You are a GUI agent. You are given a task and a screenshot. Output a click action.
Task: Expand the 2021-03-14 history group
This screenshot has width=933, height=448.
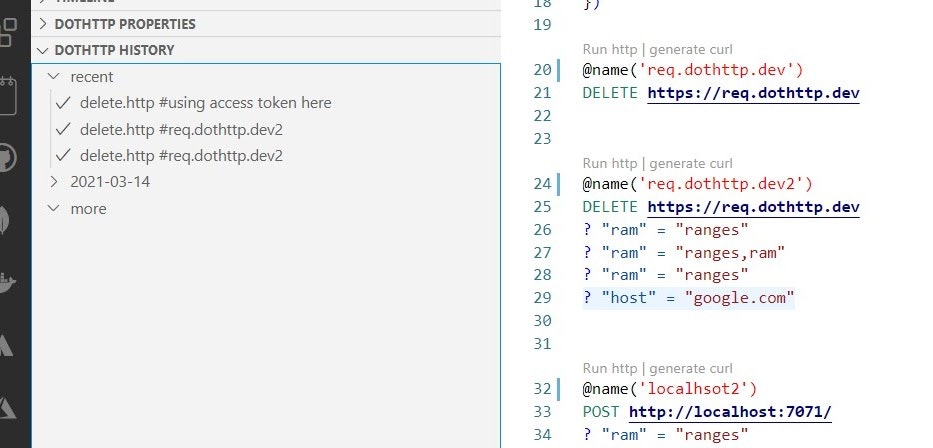point(54,181)
